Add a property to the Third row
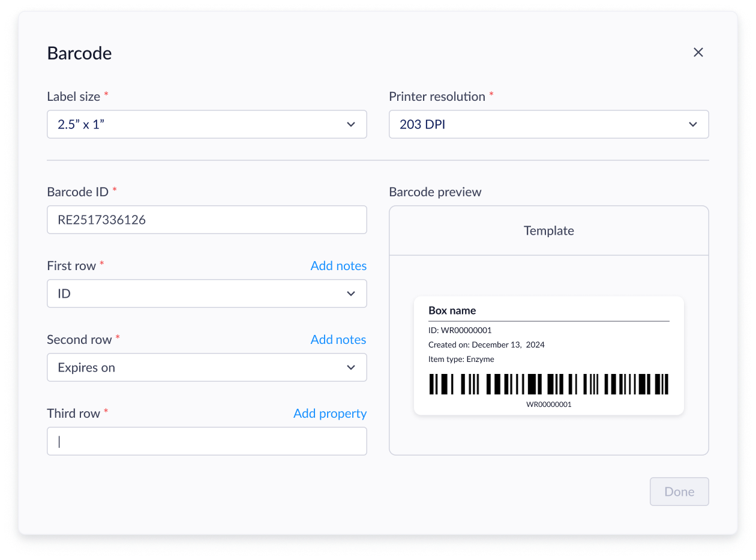The width and height of the screenshot is (756, 560). (329, 413)
